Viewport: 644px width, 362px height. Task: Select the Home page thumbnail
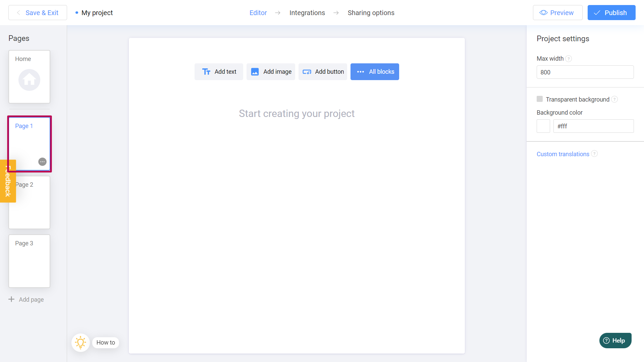[29, 76]
